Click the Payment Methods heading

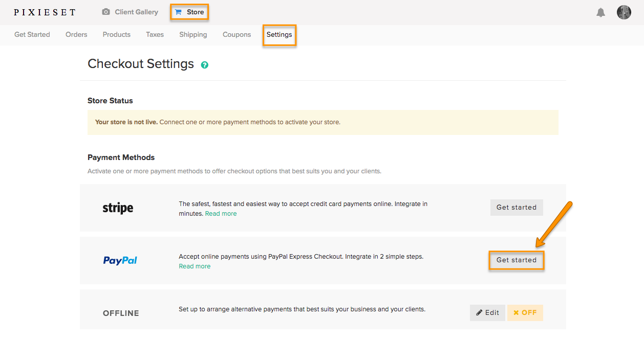point(121,157)
